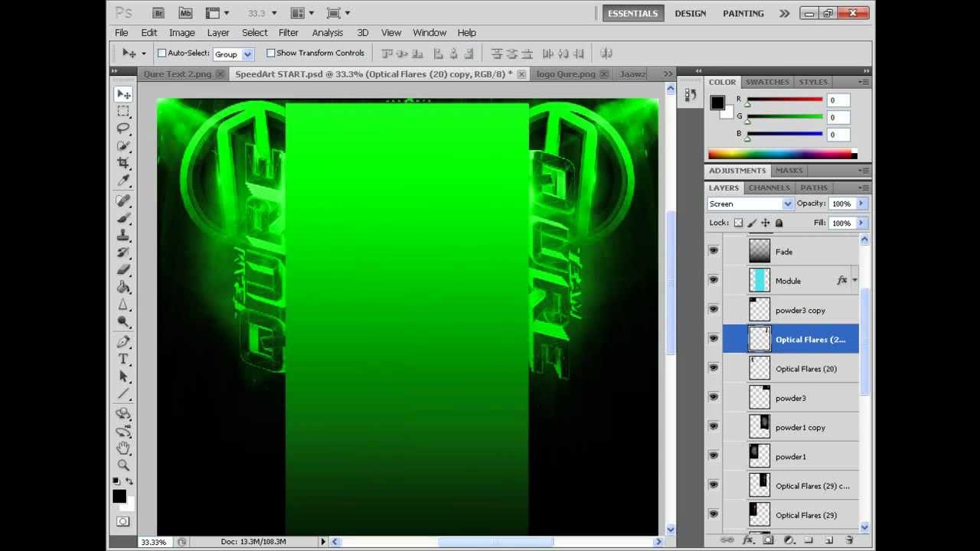Toggle Quick Mask mode icon

click(123, 522)
